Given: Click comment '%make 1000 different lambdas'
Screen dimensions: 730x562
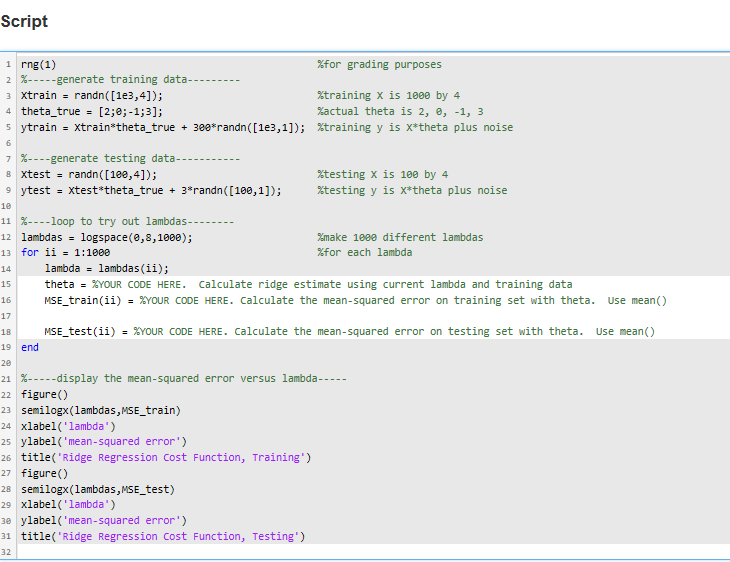Looking at the screenshot, I should click(400, 237).
